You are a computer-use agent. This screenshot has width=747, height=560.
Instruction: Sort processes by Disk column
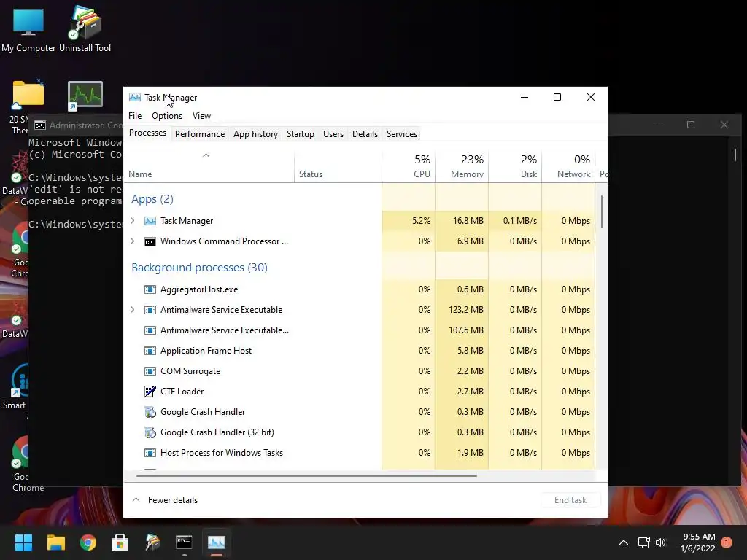point(515,166)
